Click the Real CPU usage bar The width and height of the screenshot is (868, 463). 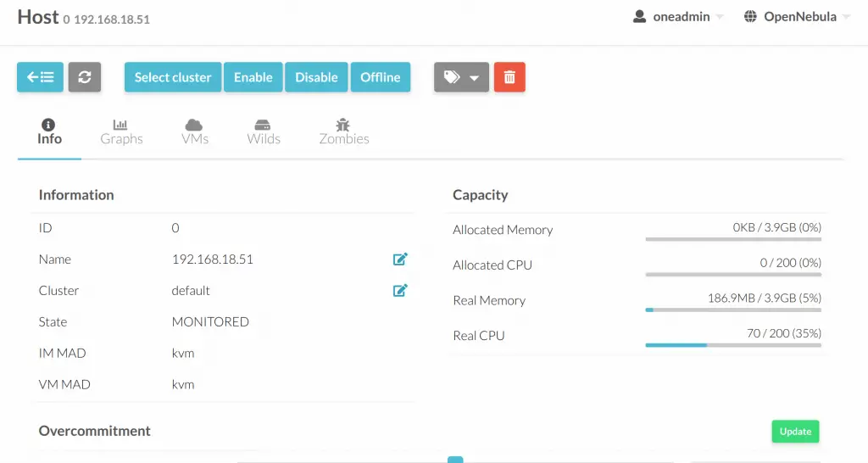(x=733, y=345)
